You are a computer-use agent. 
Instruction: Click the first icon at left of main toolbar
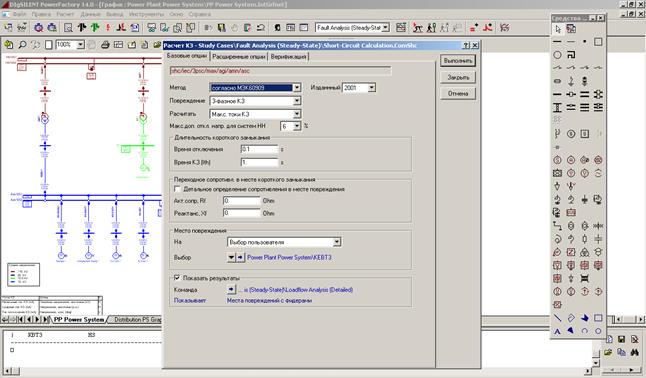coord(9,28)
